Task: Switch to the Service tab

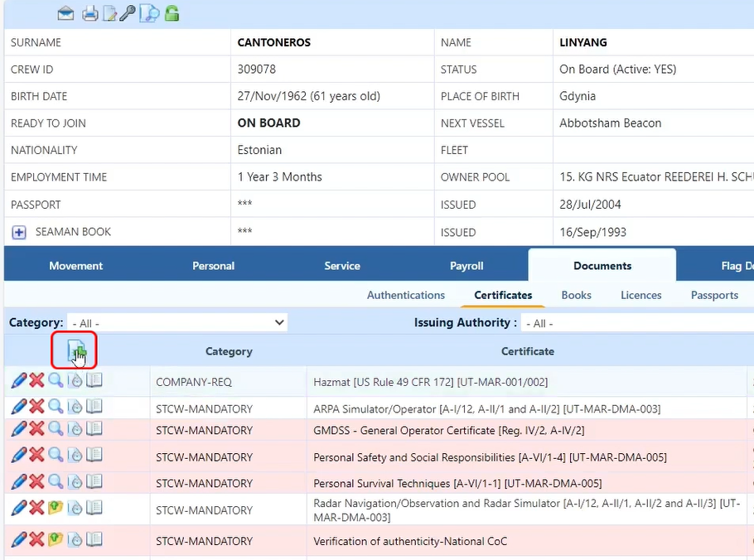Action: [x=342, y=266]
